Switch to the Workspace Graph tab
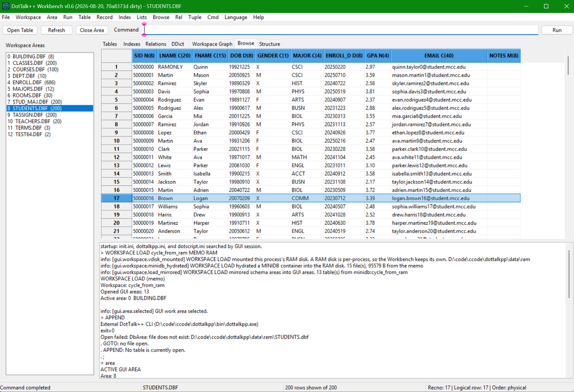Image resolution: width=574 pixels, height=392 pixels. [x=212, y=44]
